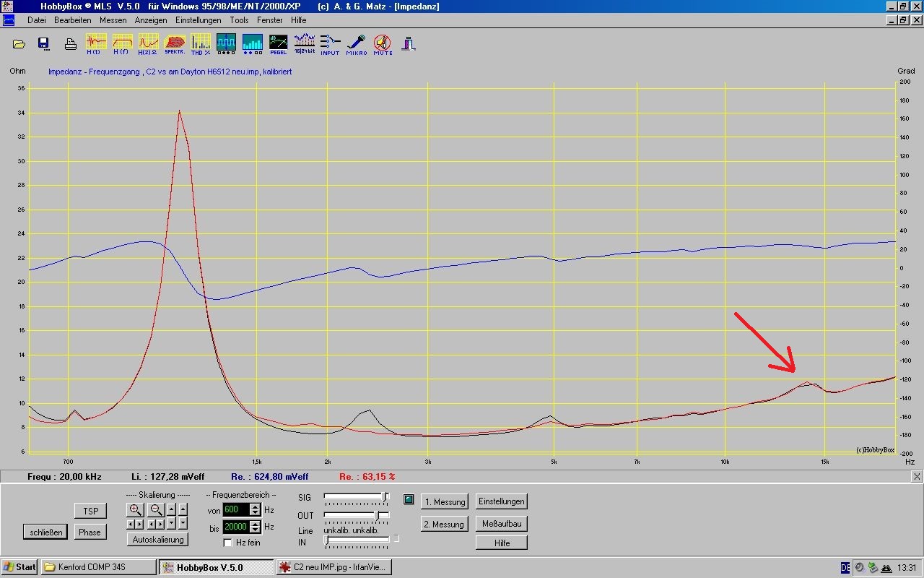Viewport: 924px width, 578px height.
Task: Open Kenford COMP 34S in the taskbar
Action: coord(98,567)
